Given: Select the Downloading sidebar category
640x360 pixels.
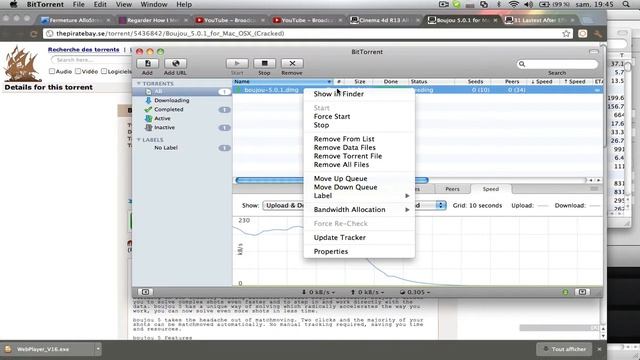Looking at the screenshot, I should click(x=171, y=100).
